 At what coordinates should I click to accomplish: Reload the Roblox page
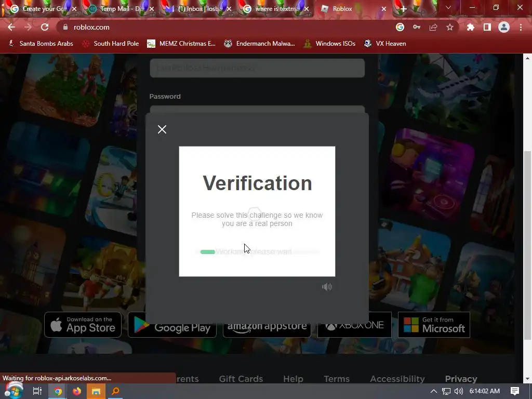[x=45, y=27]
